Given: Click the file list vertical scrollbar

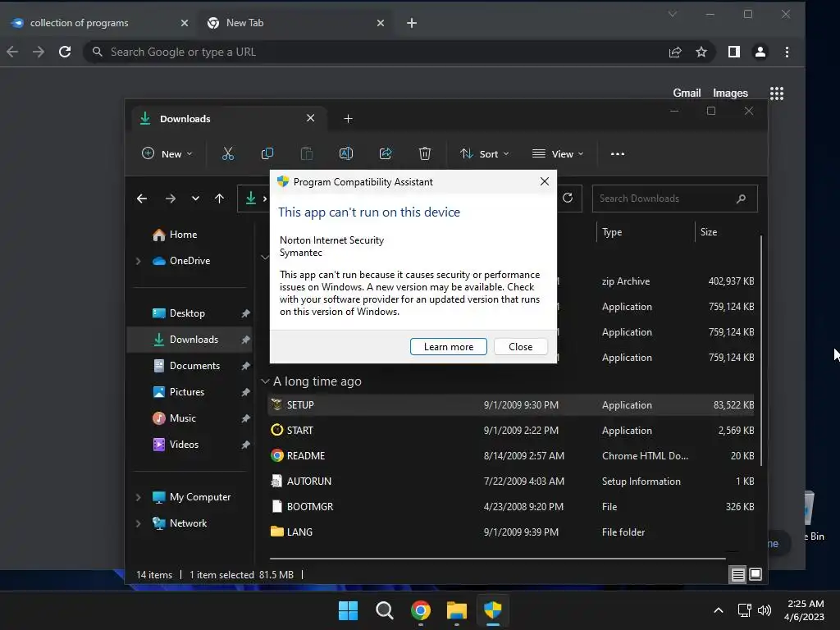Looking at the screenshot, I should pyautogui.click(x=760, y=349).
